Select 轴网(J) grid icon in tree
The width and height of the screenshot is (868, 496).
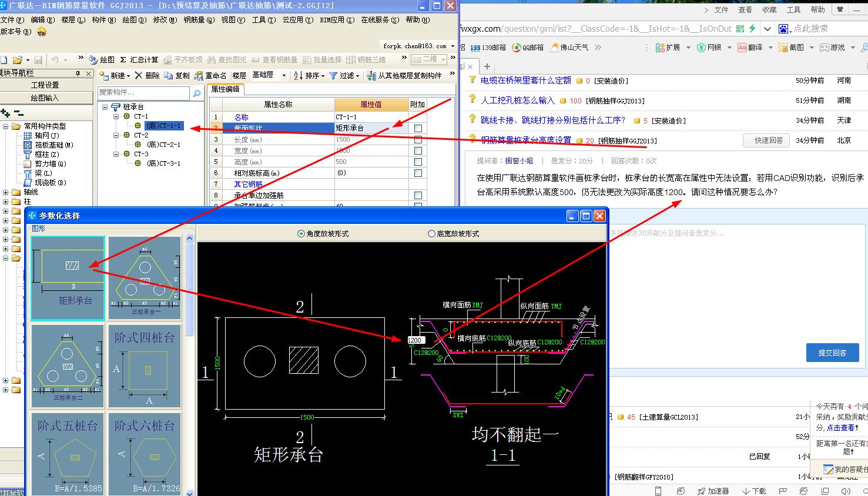28,136
